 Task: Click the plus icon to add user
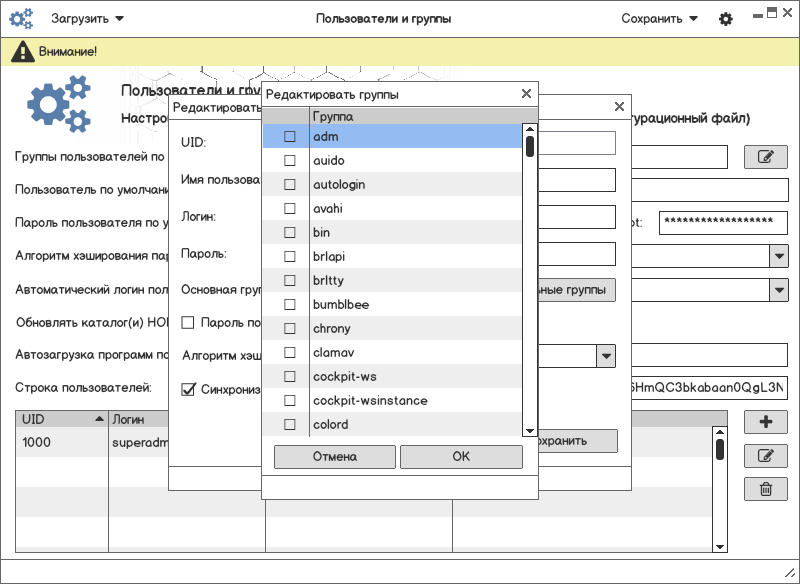click(766, 422)
